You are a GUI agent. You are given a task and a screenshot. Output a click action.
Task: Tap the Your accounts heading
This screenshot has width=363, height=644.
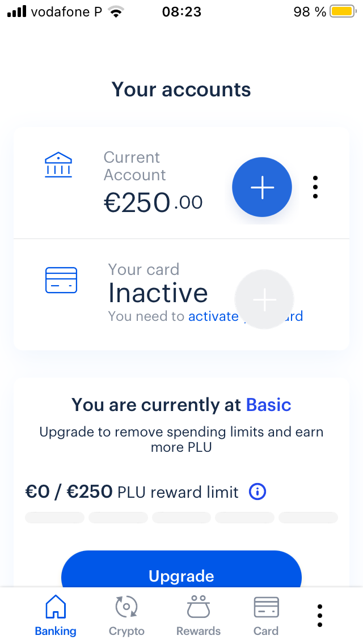click(x=181, y=90)
